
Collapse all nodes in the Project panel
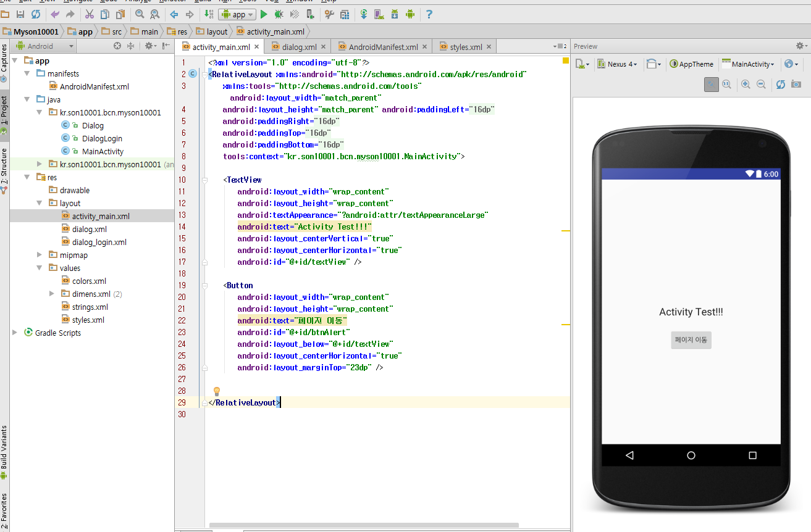[131, 46]
